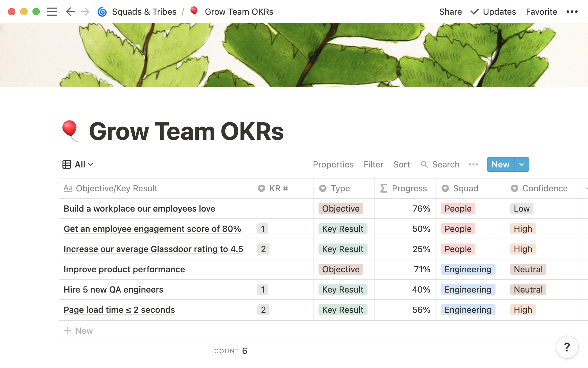Open the three-dot page options menu

click(x=572, y=12)
